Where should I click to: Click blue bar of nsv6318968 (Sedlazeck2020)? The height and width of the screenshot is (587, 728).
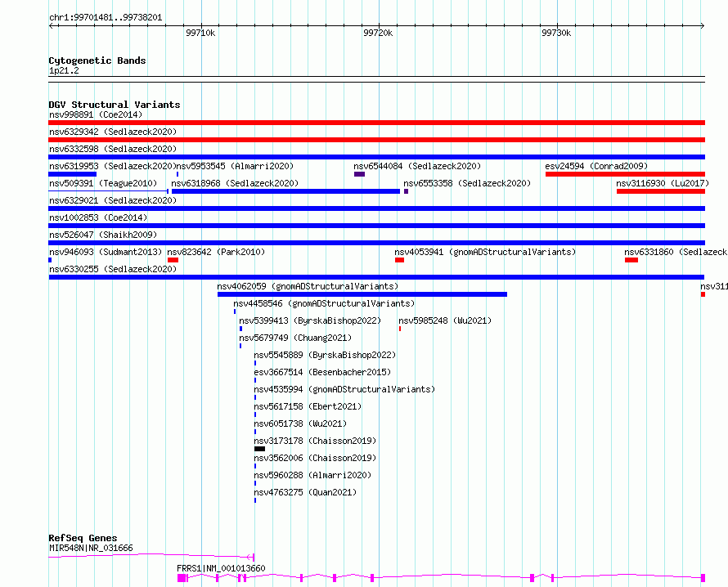(x=285, y=191)
